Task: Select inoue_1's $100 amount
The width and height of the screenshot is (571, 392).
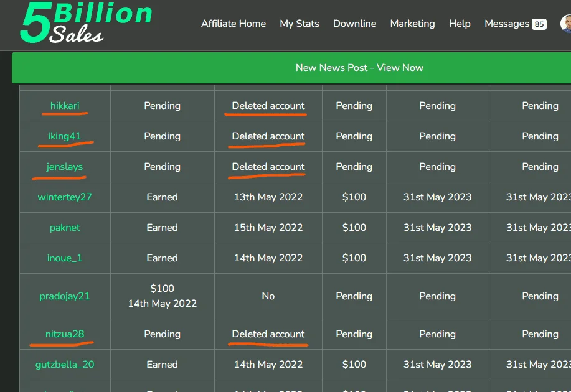Action: coord(354,258)
